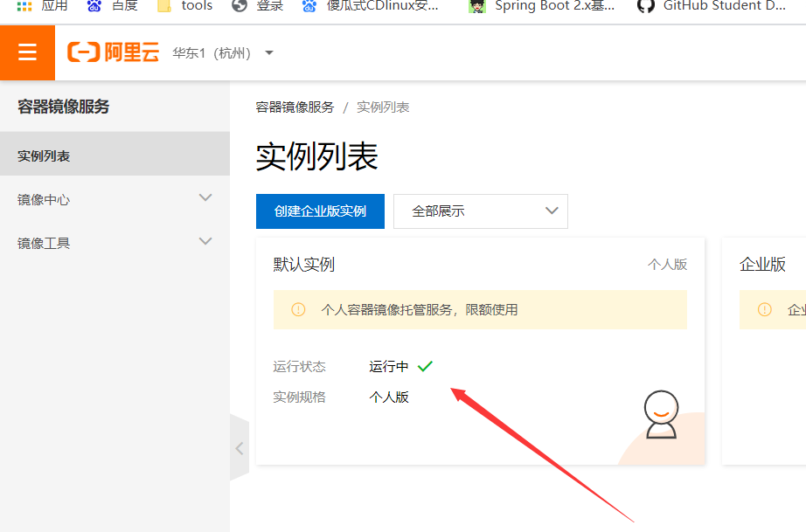This screenshot has height=532, width=806.
Task: Click 容器镜像服务 breadcrumb link
Action: [x=295, y=107]
